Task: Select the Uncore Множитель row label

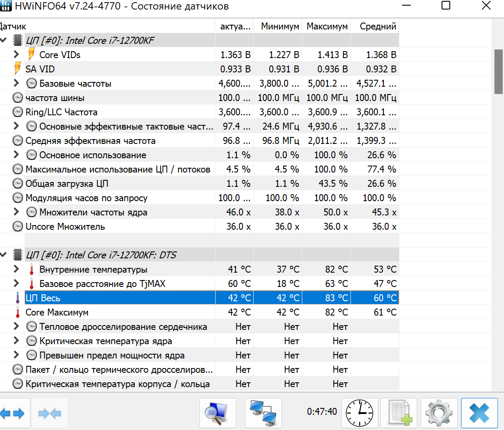Action: [65, 227]
